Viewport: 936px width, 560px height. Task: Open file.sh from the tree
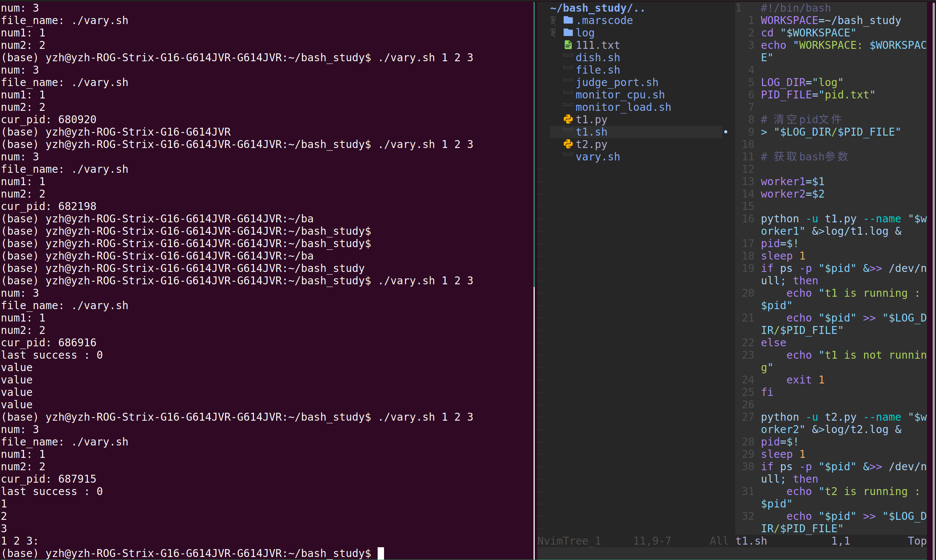pos(598,70)
